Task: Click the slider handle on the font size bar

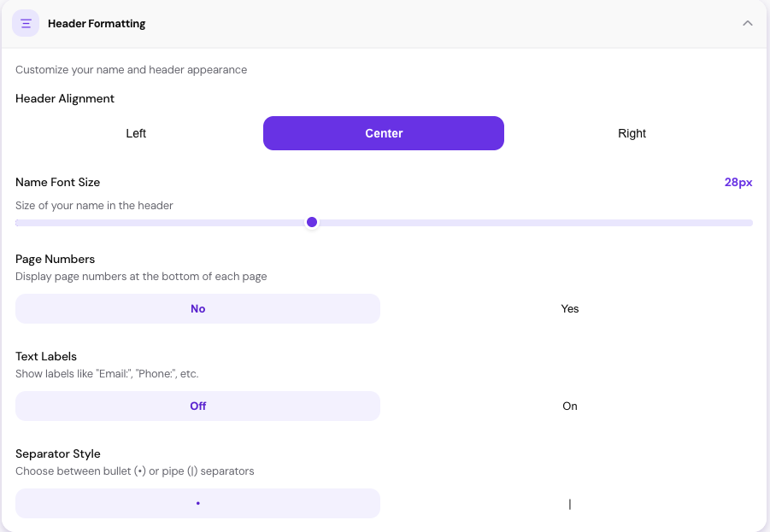Action: tap(311, 222)
